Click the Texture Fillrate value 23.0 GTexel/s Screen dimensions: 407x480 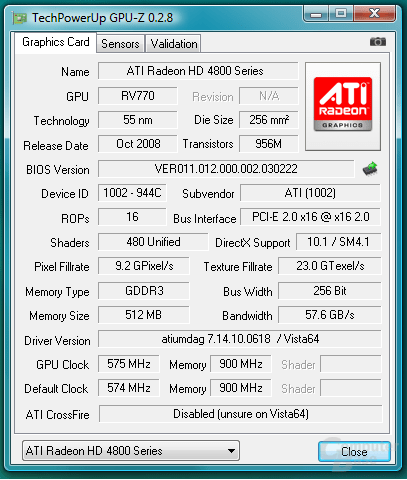pyautogui.click(x=330, y=266)
